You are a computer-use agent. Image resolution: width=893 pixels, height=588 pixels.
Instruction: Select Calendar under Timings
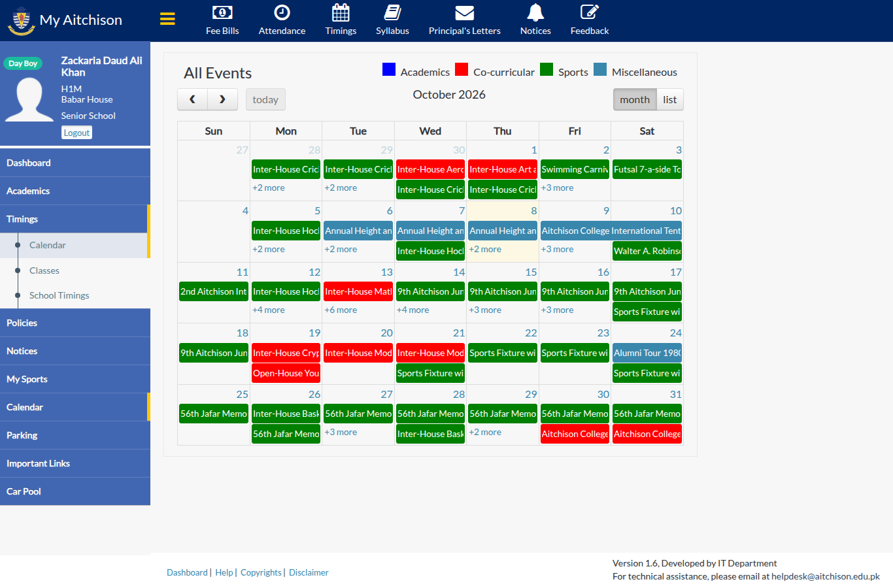coord(75,245)
